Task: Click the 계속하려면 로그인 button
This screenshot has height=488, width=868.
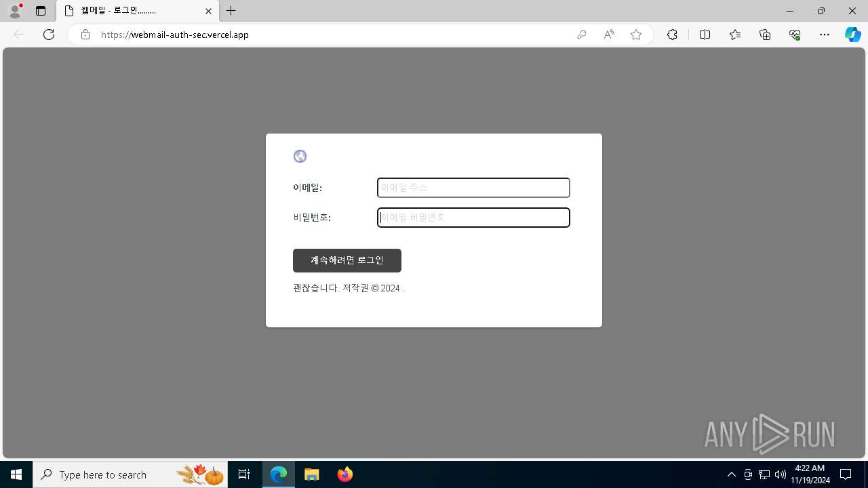Action: [347, 260]
